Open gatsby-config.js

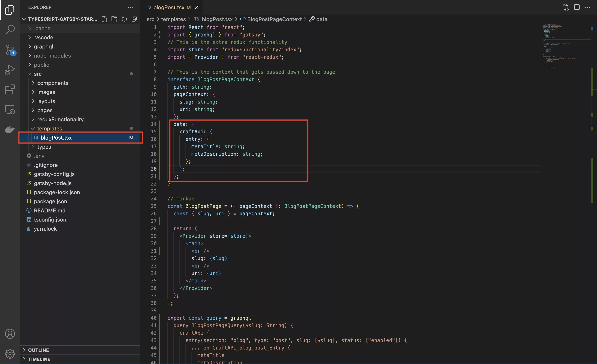pyautogui.click(x=80, y=174)
